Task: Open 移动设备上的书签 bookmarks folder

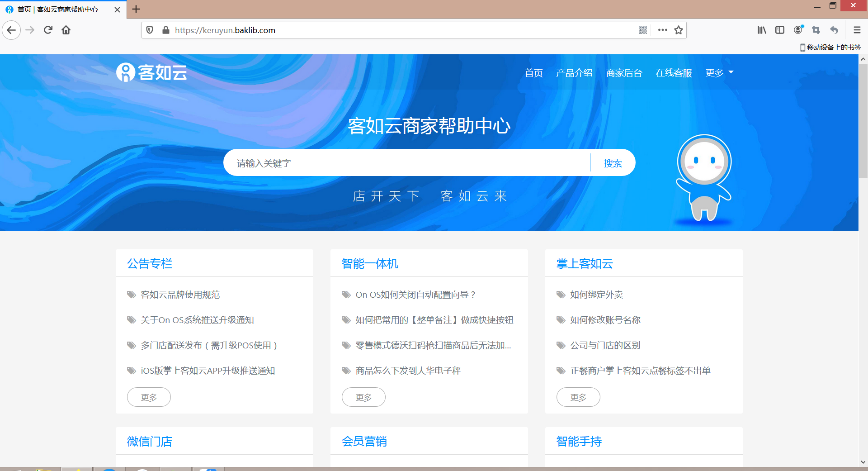Action: click(x=830, y=48)
